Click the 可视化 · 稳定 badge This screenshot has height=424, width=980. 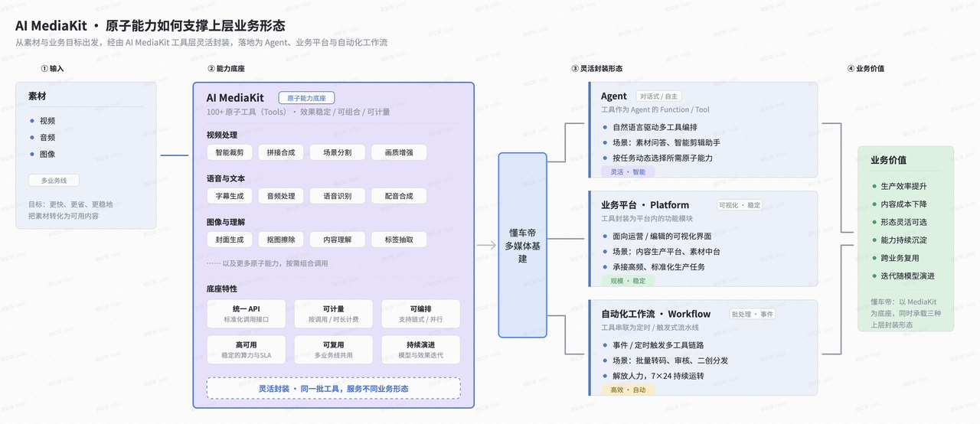pyautogui.click(x=739, y=205)
